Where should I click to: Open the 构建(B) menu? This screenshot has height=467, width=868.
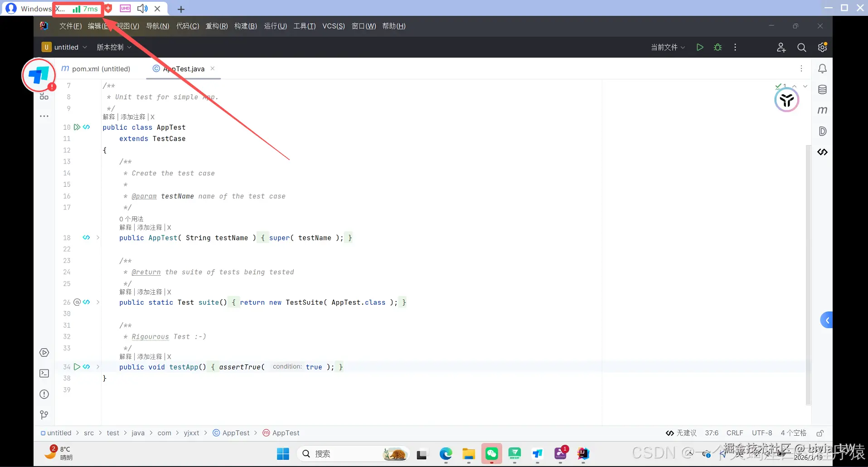[246, 26]
